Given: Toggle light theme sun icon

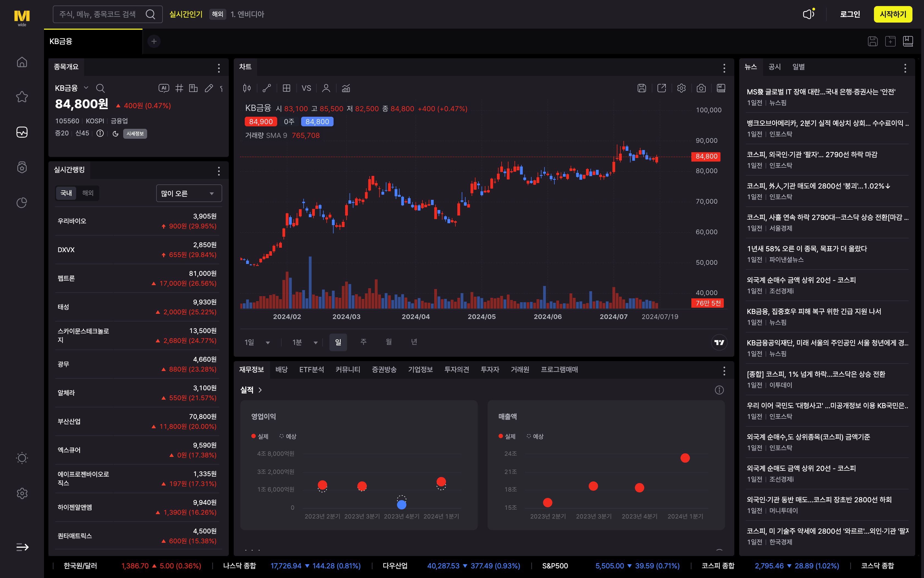Looking at the screenshot, I should point(22,458).
